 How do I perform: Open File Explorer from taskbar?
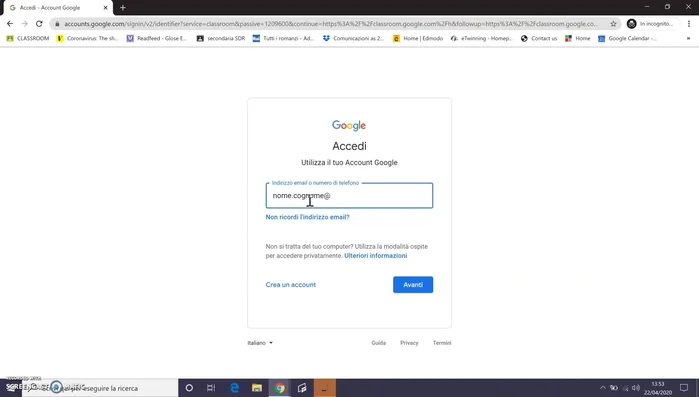pos(257,388)
